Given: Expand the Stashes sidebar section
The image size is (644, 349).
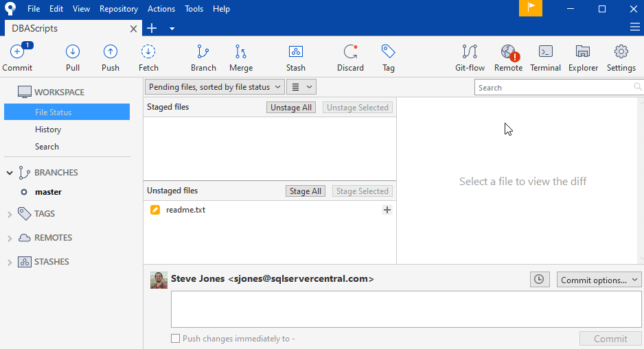Looking at the screenshot, I should click(10, 262).
